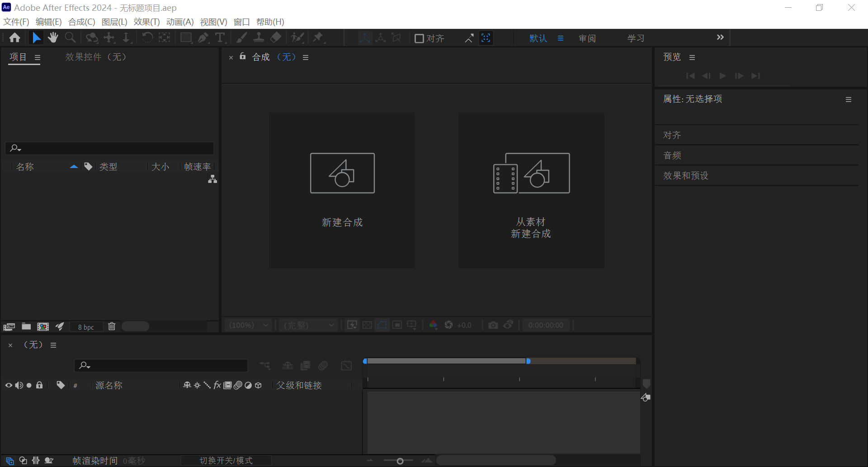Viewport: 868px width, 467px height.
Task: Expand the workspace overflow chevrons
Action: 720,37
